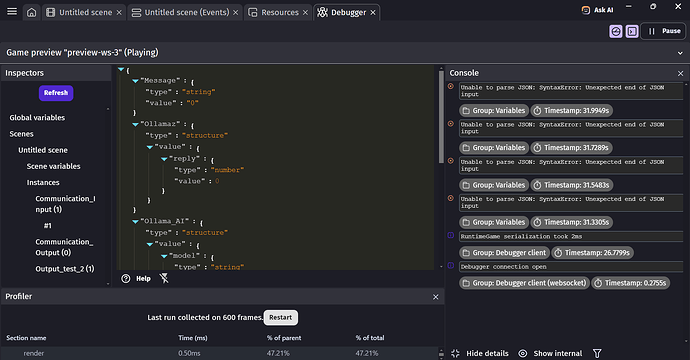Click Group: Variables chip at 31.3305s
The width and height of the screenshot is (690, 360).
coord(493,222)
